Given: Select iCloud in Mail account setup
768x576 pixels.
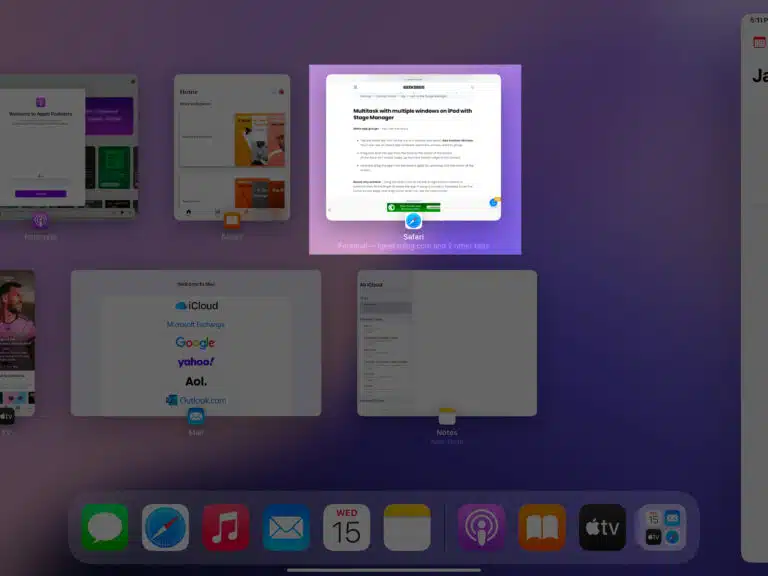Looking at the screenshot, I should click(196, 305).
